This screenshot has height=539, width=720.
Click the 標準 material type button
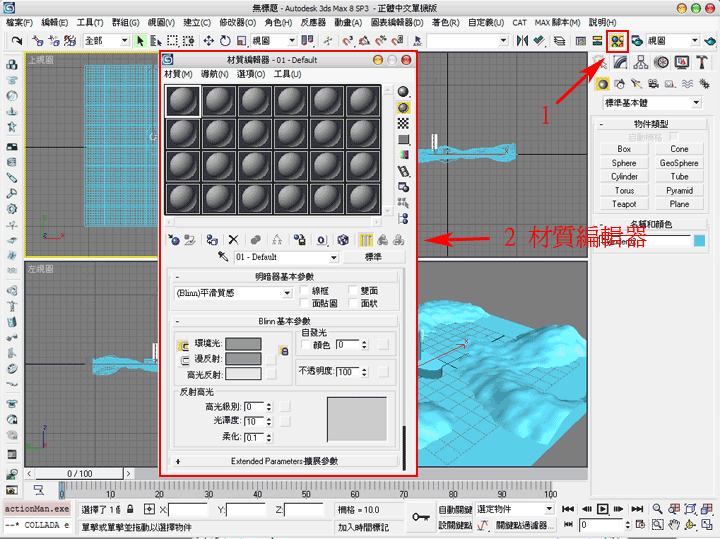tap(373, 257)
